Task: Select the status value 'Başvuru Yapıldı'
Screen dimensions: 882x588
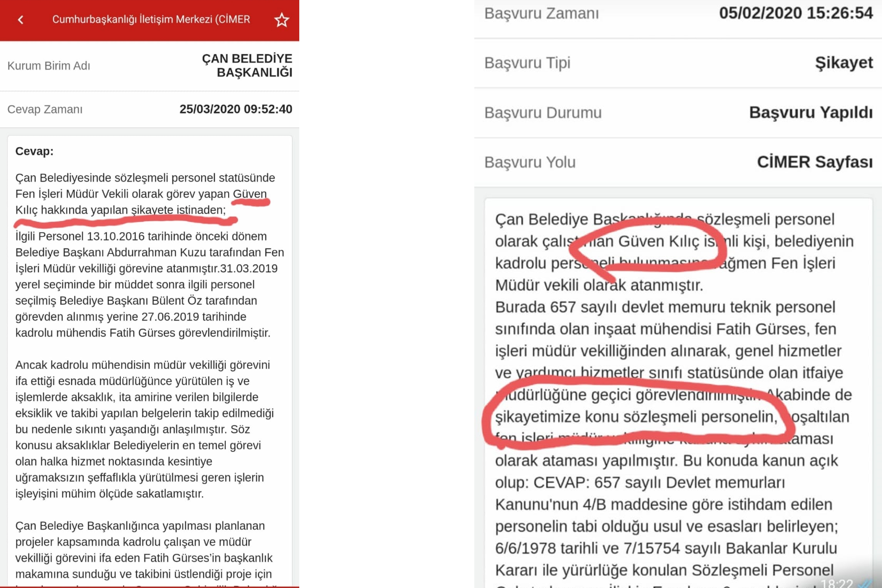Action: click(x=811, y=112)
